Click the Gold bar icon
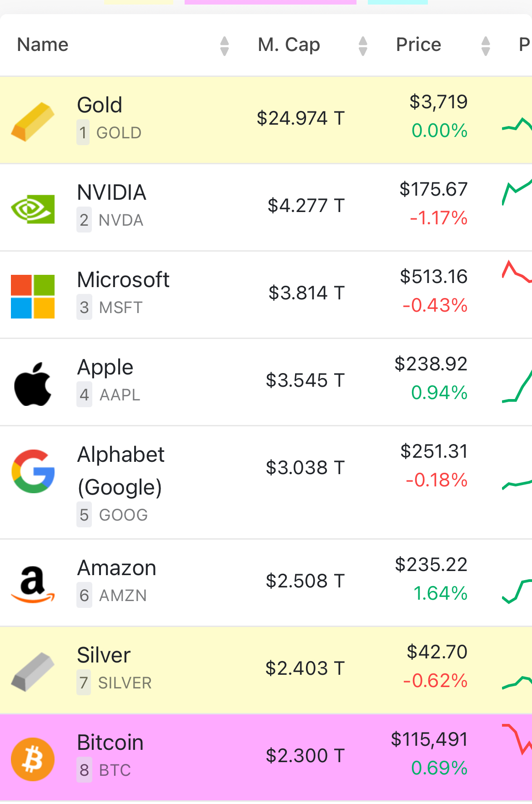532x804 pixels. point(33,121)
